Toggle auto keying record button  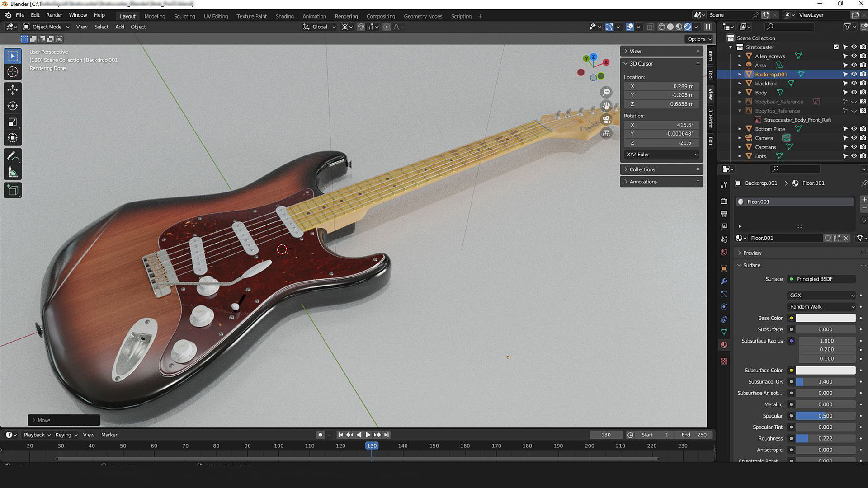pos(320,435)
